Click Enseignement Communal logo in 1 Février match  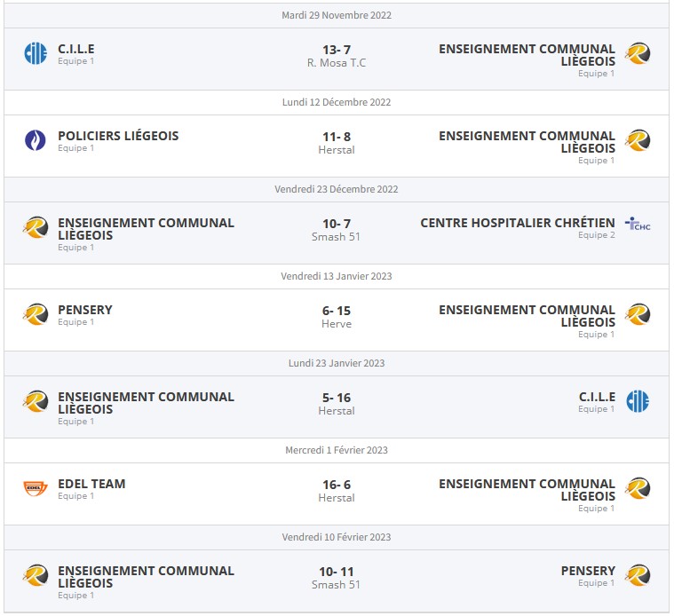pos(638,488)
